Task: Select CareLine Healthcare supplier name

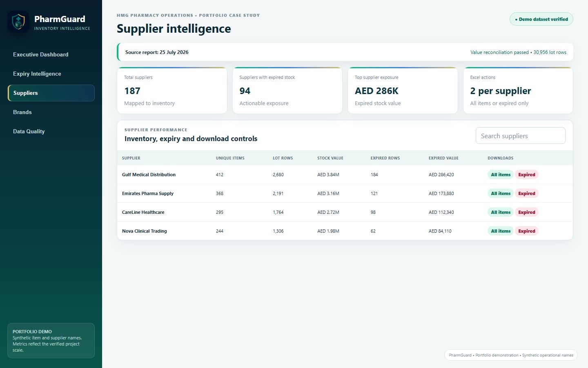Action: (x=143, y=212)
